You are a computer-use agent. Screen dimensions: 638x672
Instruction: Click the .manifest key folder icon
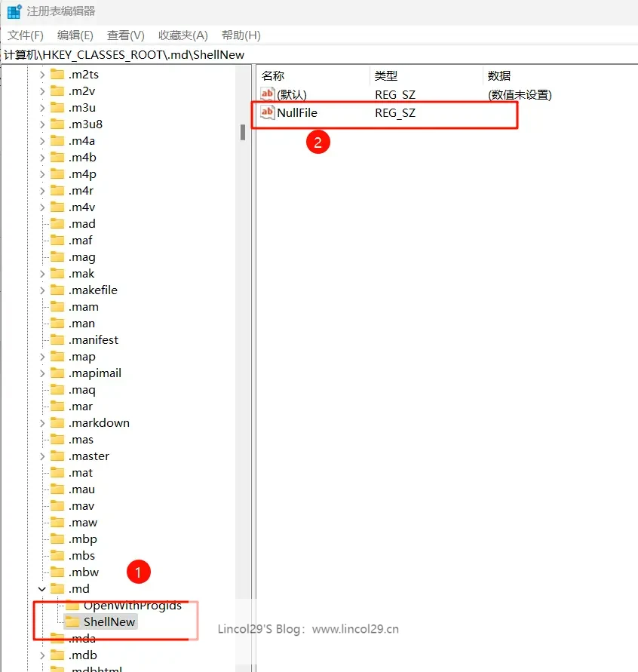pos(57,340)
